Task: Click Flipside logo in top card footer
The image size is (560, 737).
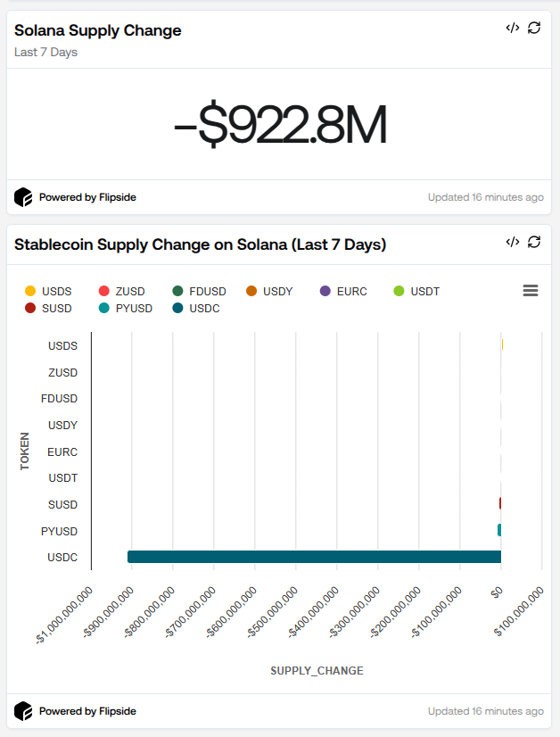Action: (x=23, y=197)
